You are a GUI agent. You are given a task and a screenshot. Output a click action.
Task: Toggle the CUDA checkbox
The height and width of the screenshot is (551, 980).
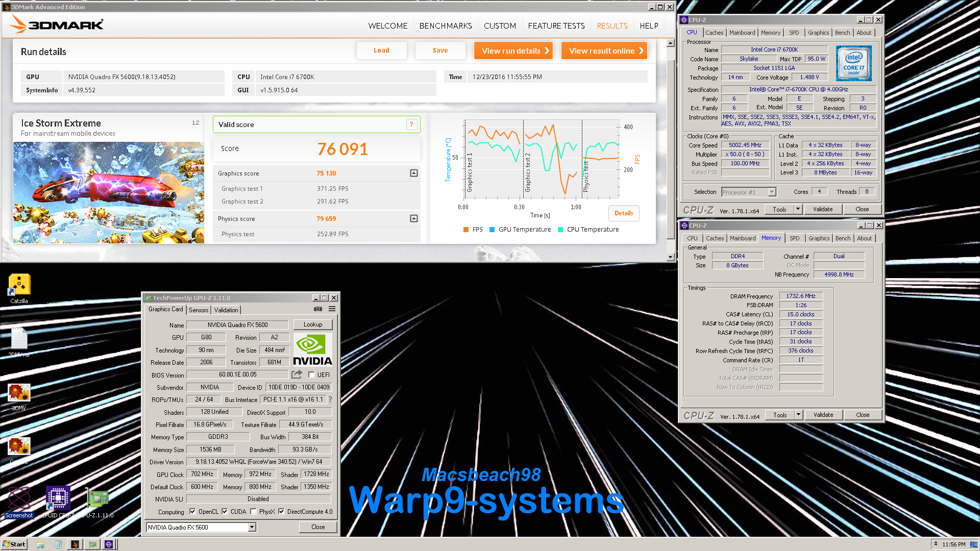(225, 511)
